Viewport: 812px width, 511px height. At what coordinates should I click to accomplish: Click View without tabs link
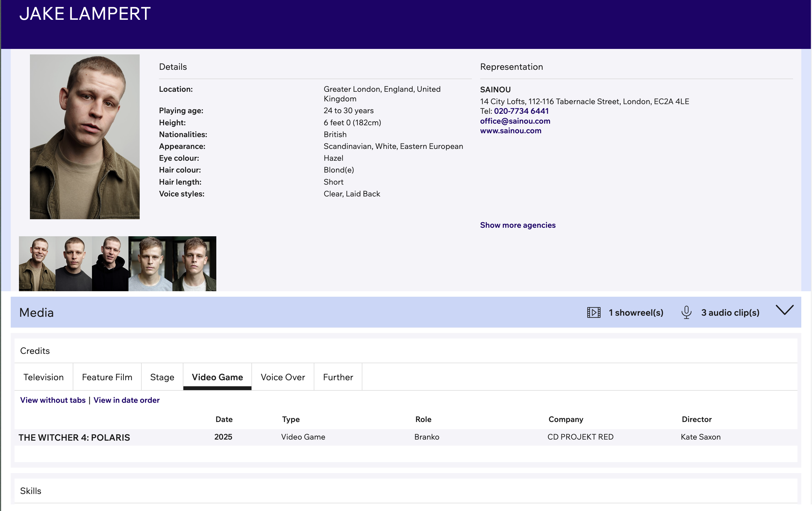53,400
